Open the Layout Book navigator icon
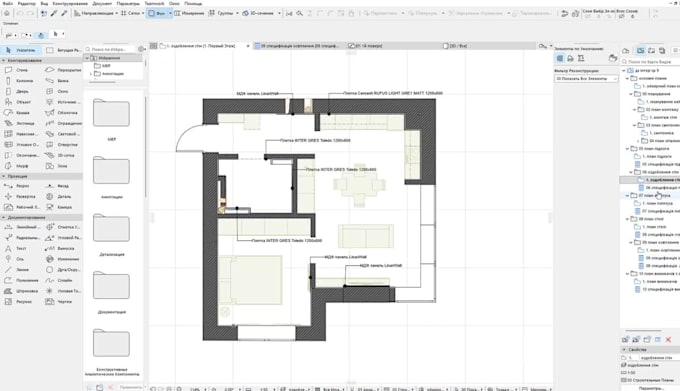This screenshot has height=391, width=680. coord(651,51)
